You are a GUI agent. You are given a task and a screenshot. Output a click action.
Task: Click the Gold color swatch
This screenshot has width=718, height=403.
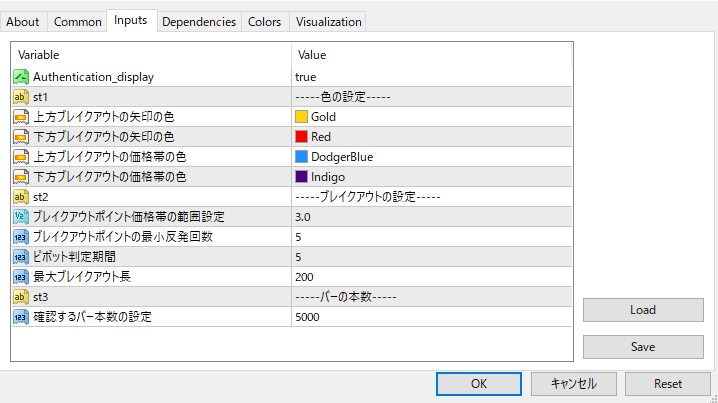coord(301,117)
